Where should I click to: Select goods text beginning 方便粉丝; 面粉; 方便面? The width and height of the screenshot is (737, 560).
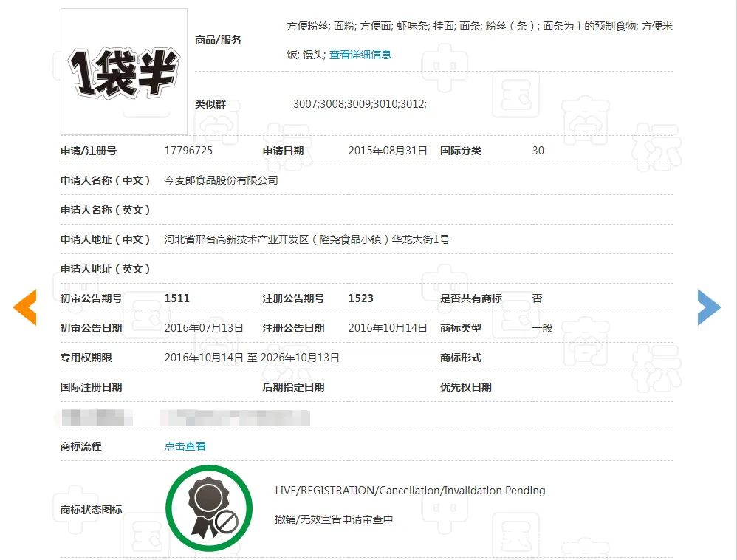pyautogui.click(x=480, y=40)
